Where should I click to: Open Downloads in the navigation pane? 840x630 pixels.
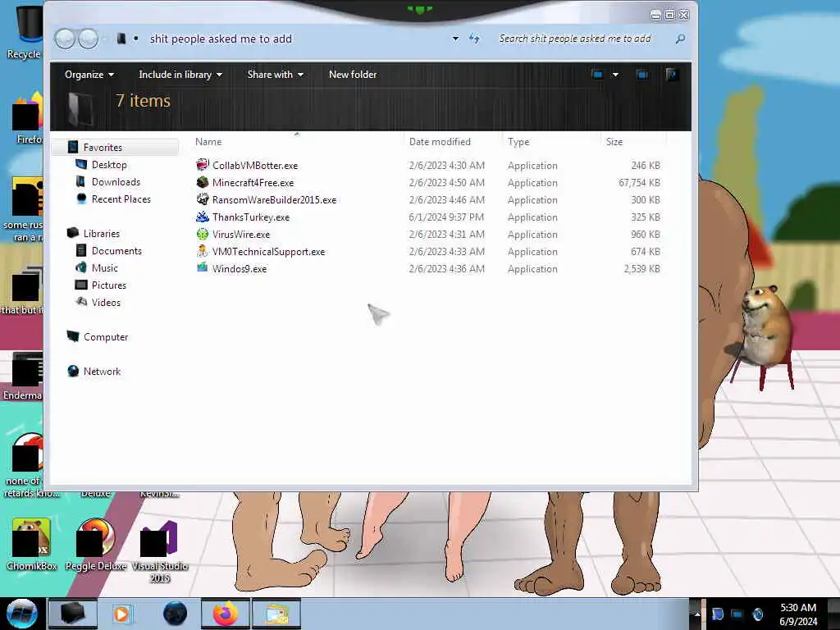tap(116, 181)
